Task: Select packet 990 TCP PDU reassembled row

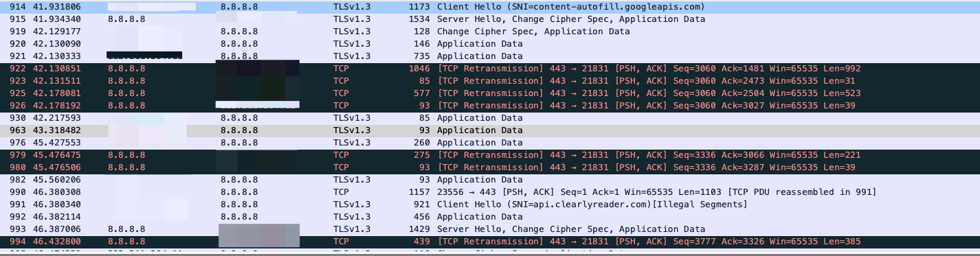Action: click(490, 192)
